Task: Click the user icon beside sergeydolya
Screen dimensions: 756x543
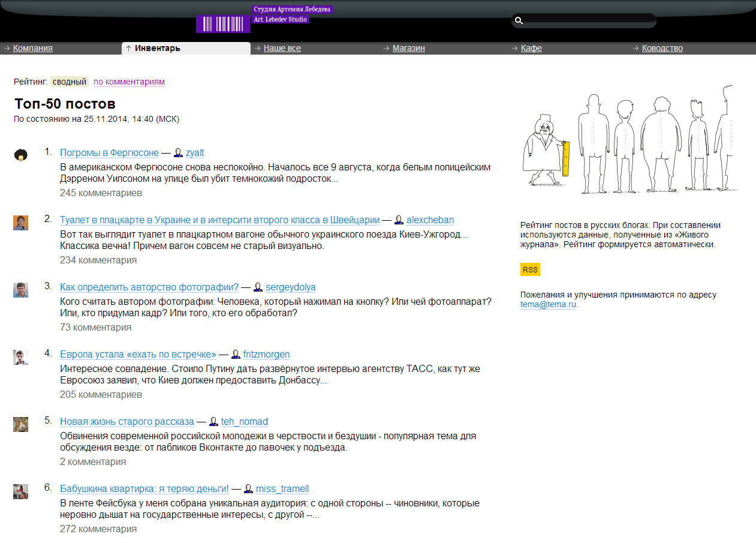Action: point(258,287)
